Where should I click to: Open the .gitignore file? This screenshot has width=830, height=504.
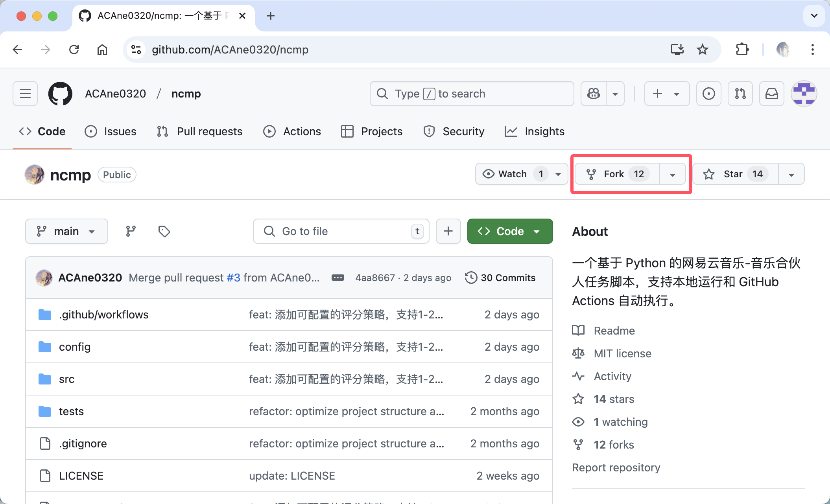coord(83,443)
